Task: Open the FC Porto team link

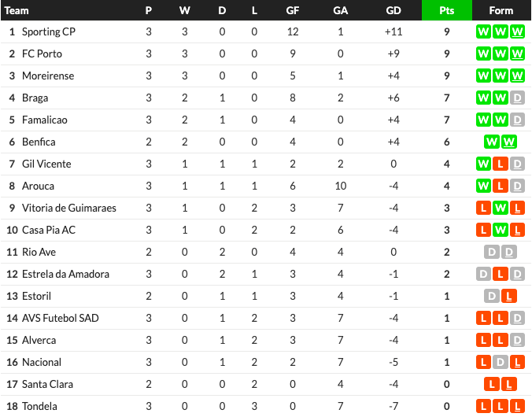Action: [42, 54]
